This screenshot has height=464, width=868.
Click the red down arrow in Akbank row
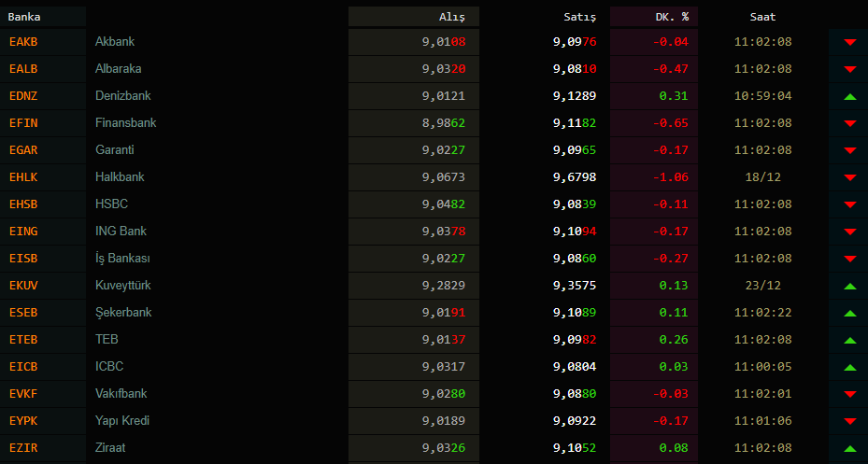point(849,42)
